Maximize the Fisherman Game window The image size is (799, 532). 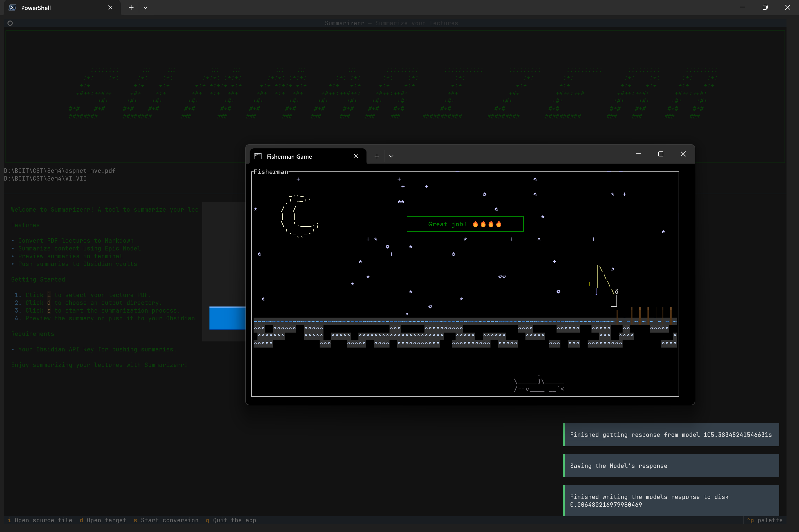click(661, 154)
